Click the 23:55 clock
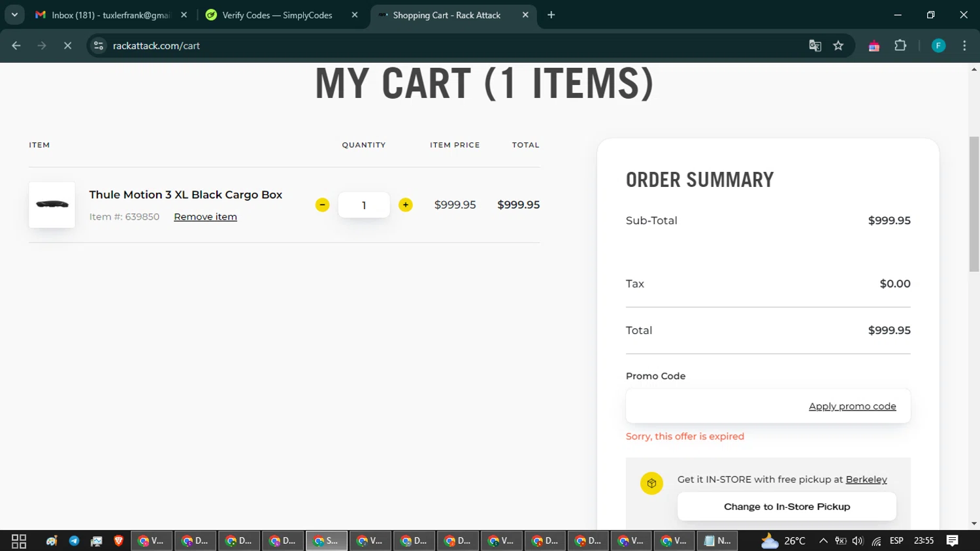Viewport: 980px width, 551px height. pos(924,541)
